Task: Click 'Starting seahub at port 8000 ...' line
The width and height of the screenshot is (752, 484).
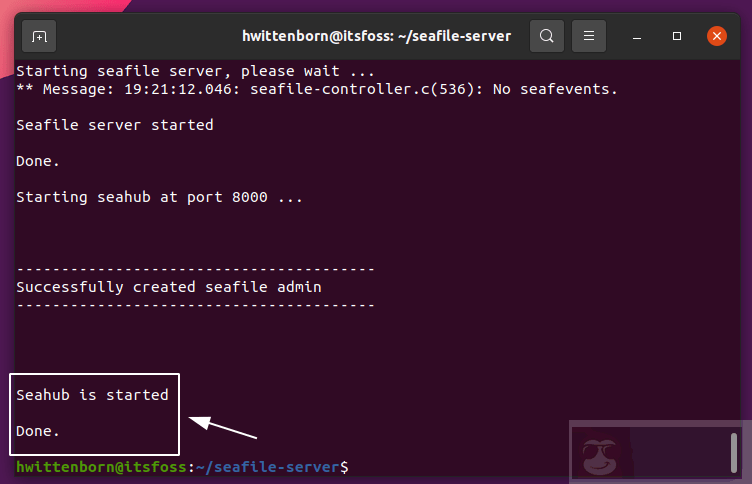Action: click(x=159, y=197)
